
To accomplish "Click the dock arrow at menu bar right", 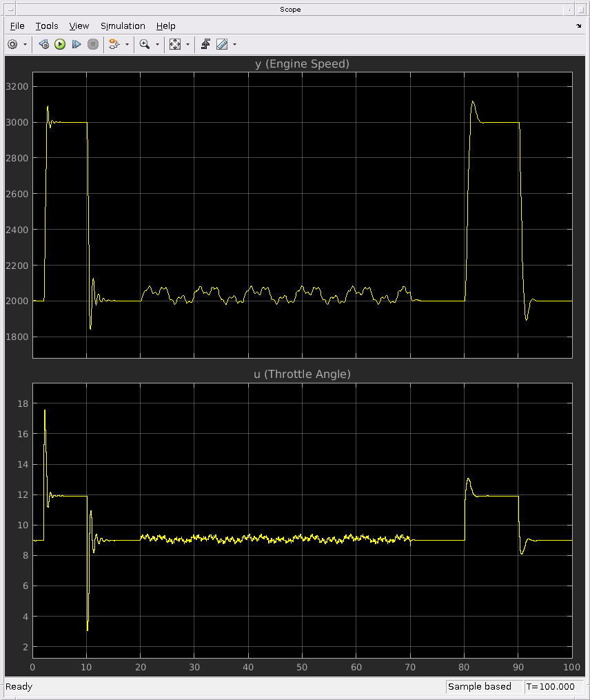I will click(579, 26).
